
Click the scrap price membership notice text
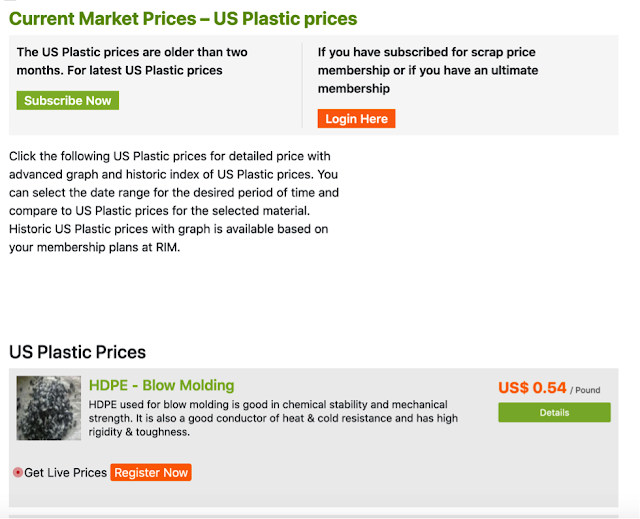tap(428, 61)
